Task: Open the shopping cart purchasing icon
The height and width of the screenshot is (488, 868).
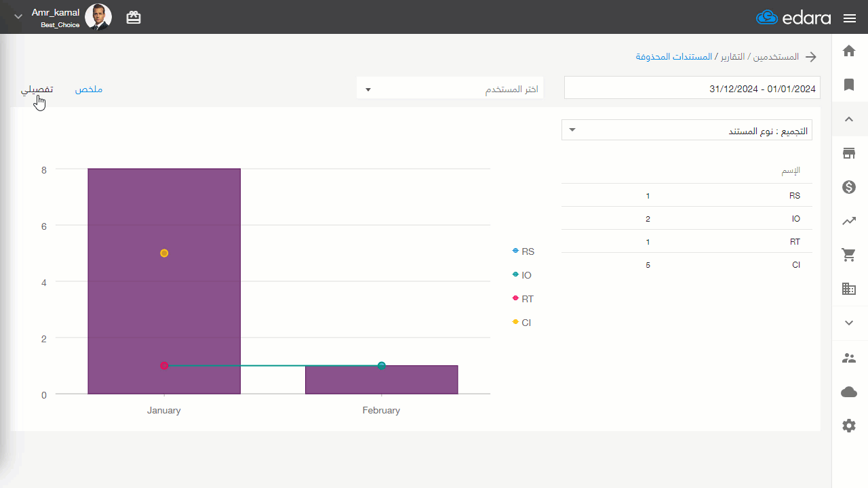Action: (849, 255)
